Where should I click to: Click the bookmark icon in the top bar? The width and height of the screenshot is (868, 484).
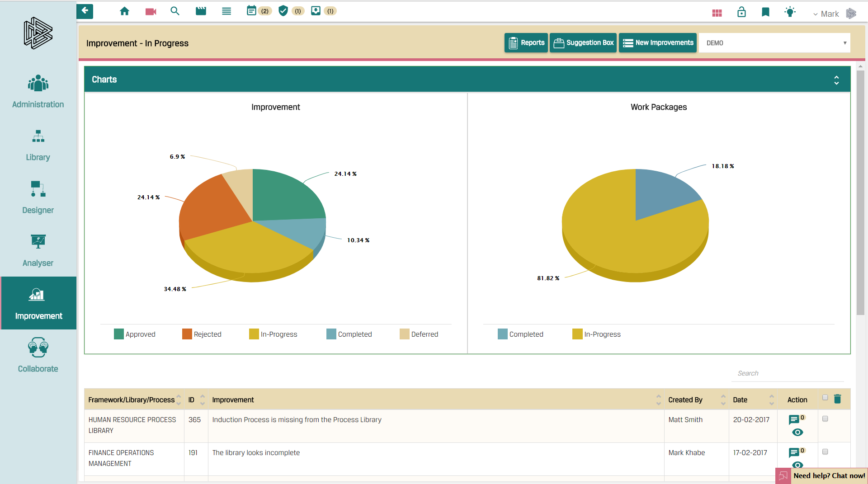click(x=766, y=12)
